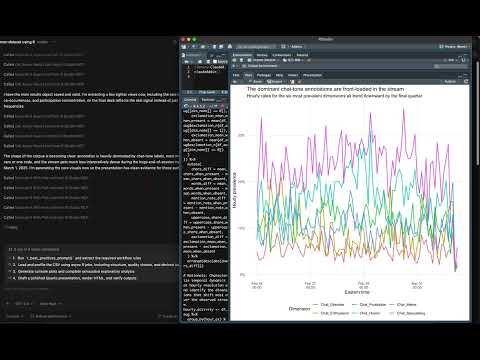Clear all plots with the broom icon
This screenshot has height=360, width=480.
[x=299, y=81]
